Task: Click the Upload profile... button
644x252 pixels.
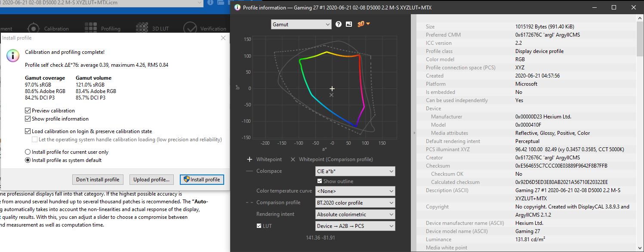Action: pyautogui.click(x=151, y=180)
